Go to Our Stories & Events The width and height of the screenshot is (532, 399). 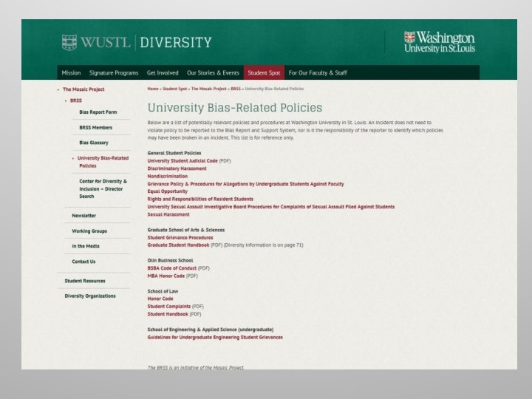click(213, 72)
